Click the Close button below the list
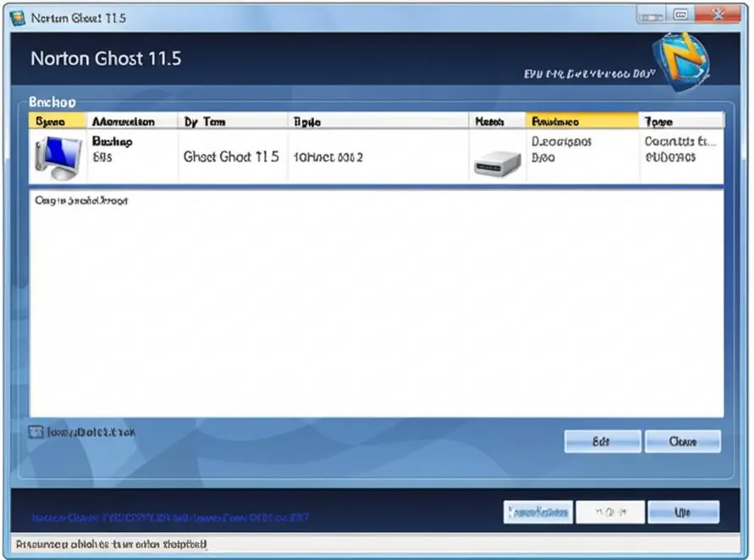The image size is (754, 560). point(683,442)
